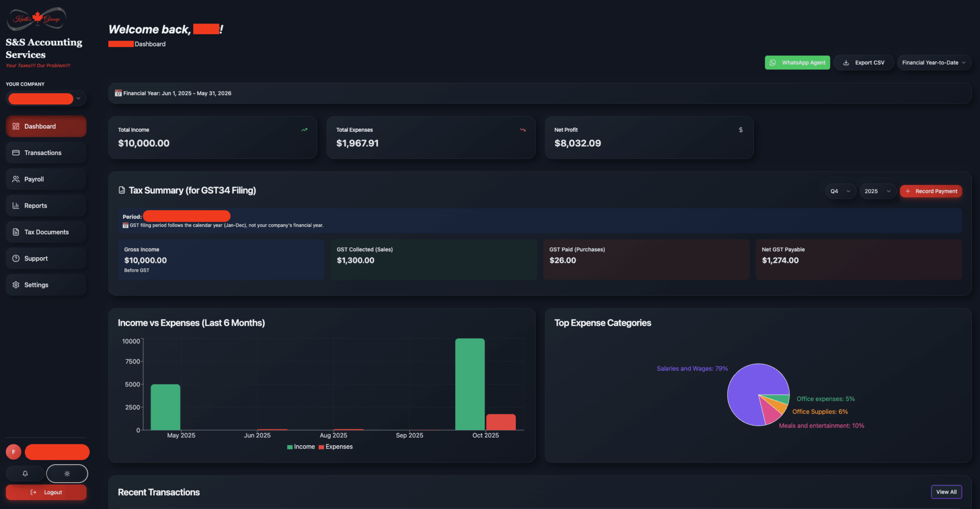
Task: Go to Transactions in sidebar
Action: 46,153
